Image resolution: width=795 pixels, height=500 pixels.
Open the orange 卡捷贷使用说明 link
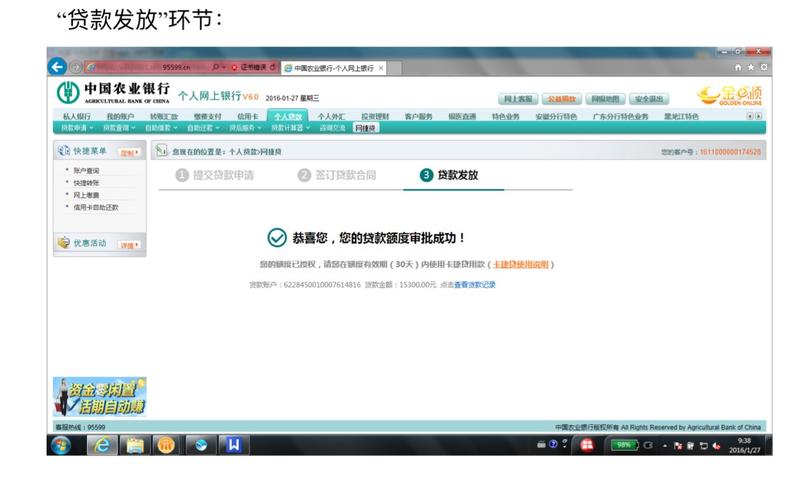tap(521, 265)
